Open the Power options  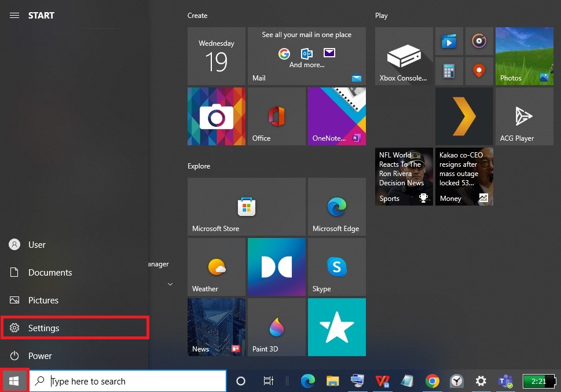(x=74, y=356)
